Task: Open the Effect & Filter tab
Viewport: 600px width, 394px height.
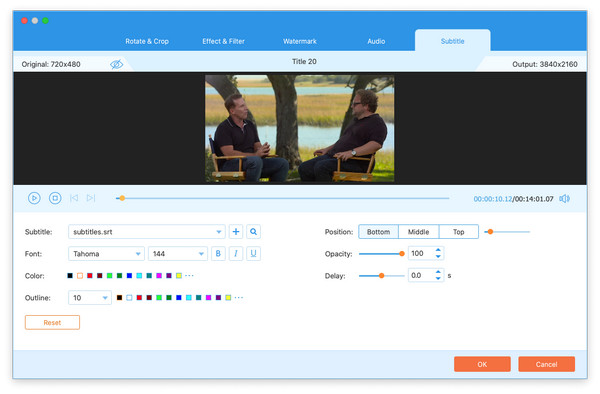Action: click(223, 41)
